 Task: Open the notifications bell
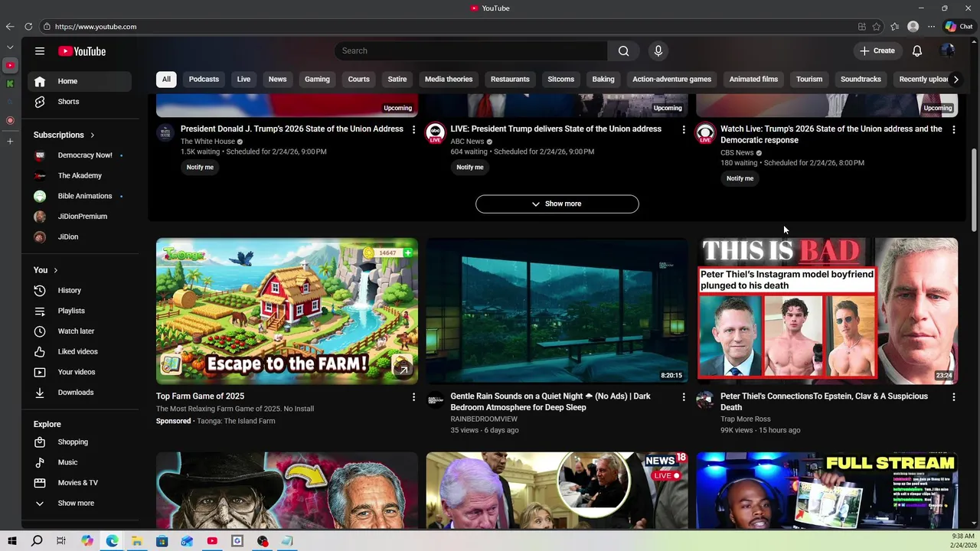(x=916, y=51)
